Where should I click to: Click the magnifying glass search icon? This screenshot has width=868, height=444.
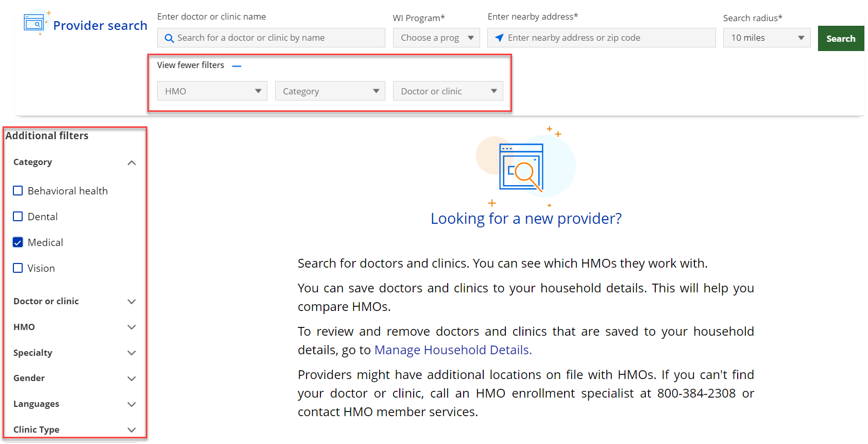coord(169,38)
